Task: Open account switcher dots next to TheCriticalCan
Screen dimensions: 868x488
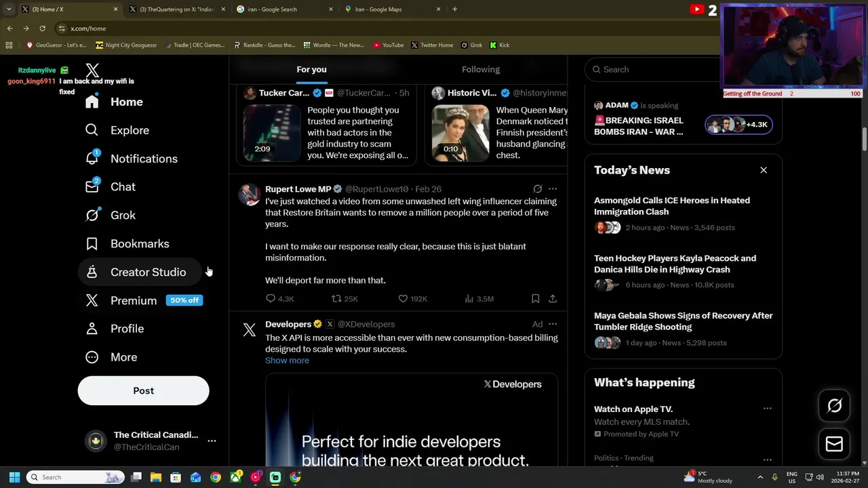Action: [212, 441]
